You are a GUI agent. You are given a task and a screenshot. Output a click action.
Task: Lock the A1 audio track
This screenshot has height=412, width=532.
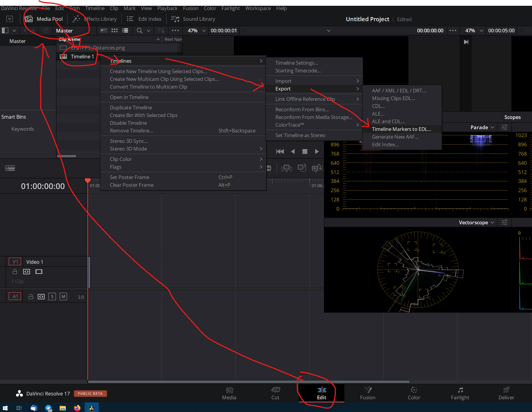pos(31,297)
